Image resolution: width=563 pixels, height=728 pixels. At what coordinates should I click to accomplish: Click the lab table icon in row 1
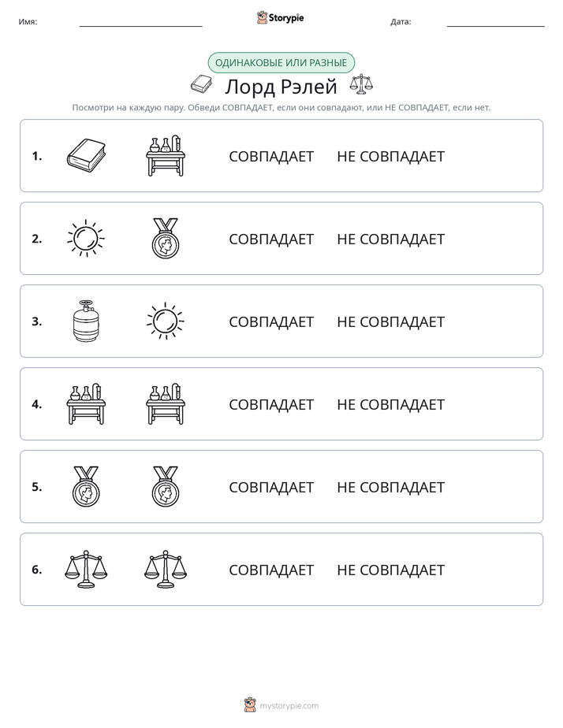tap(166, 155)
